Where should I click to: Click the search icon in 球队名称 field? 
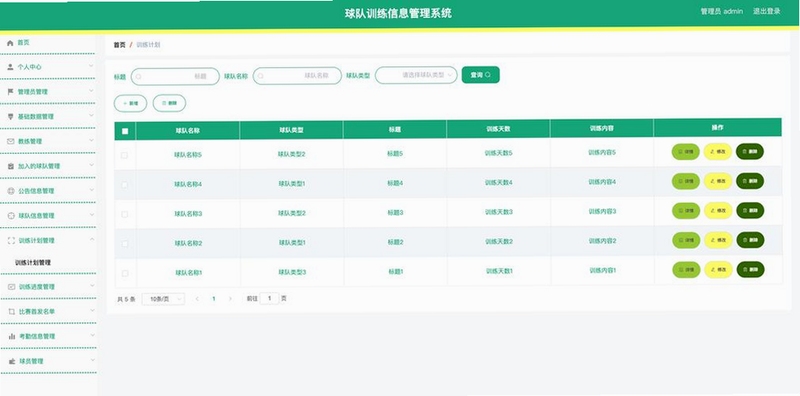(260, 76)
